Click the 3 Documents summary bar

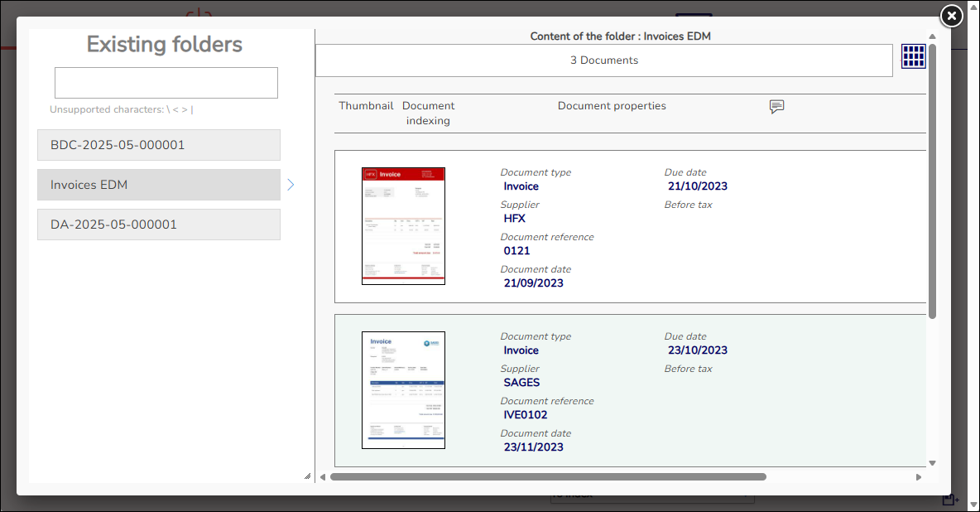(603, 60)
